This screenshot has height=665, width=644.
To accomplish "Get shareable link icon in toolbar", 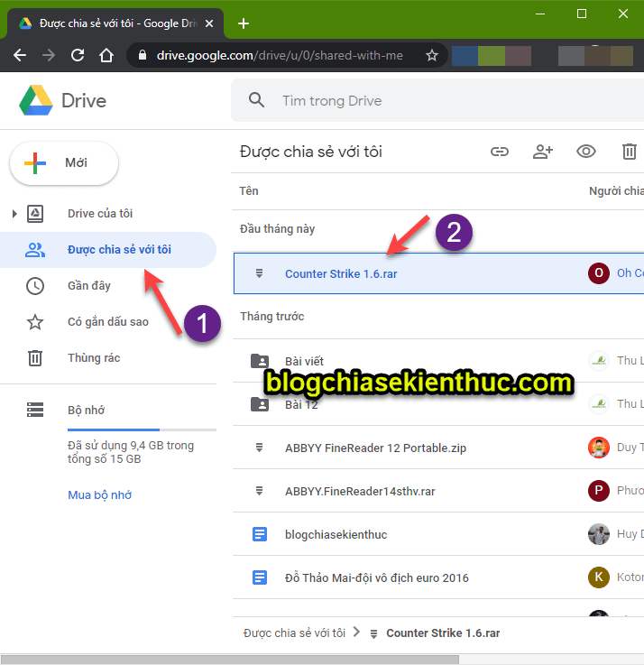I will coord(500,152).
